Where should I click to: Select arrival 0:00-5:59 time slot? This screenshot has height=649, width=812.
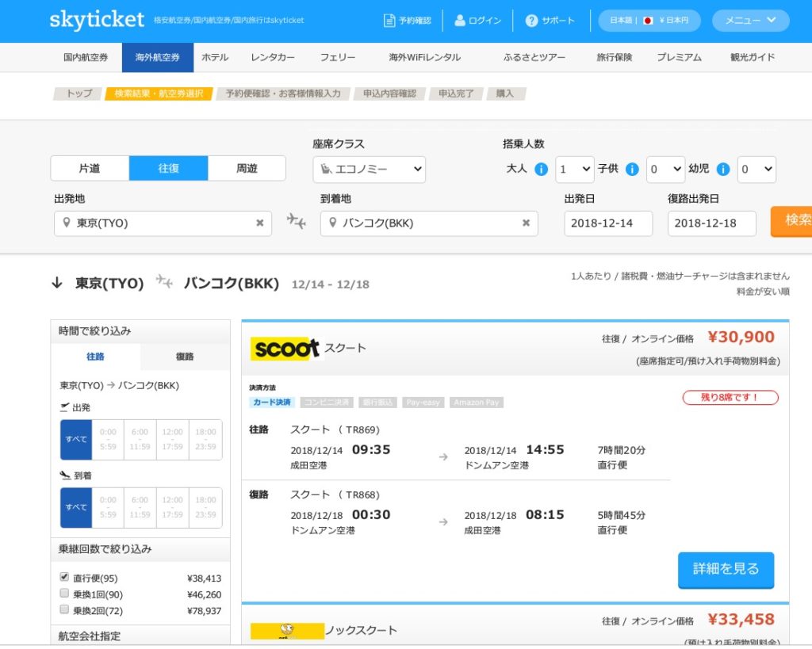[x=108, y=507]
